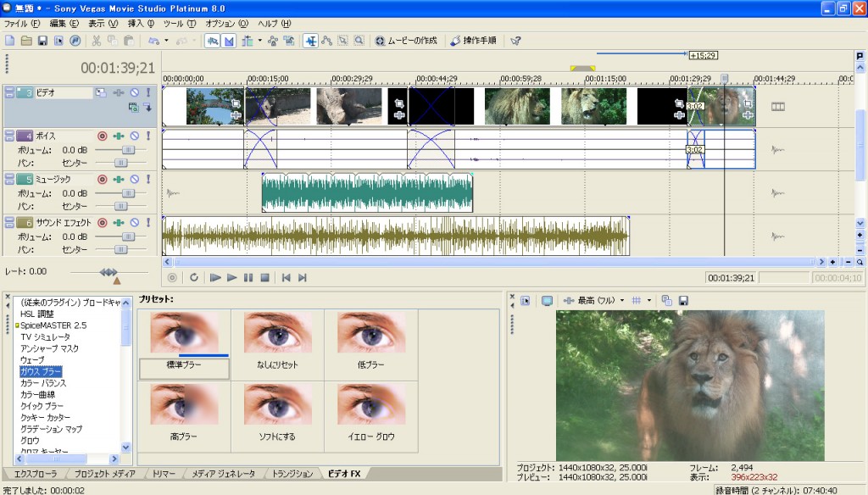Image resolution: width=868 pixels, height=495 pixels.
Task: Open the 編集 menu
Action: pos(64,23)
